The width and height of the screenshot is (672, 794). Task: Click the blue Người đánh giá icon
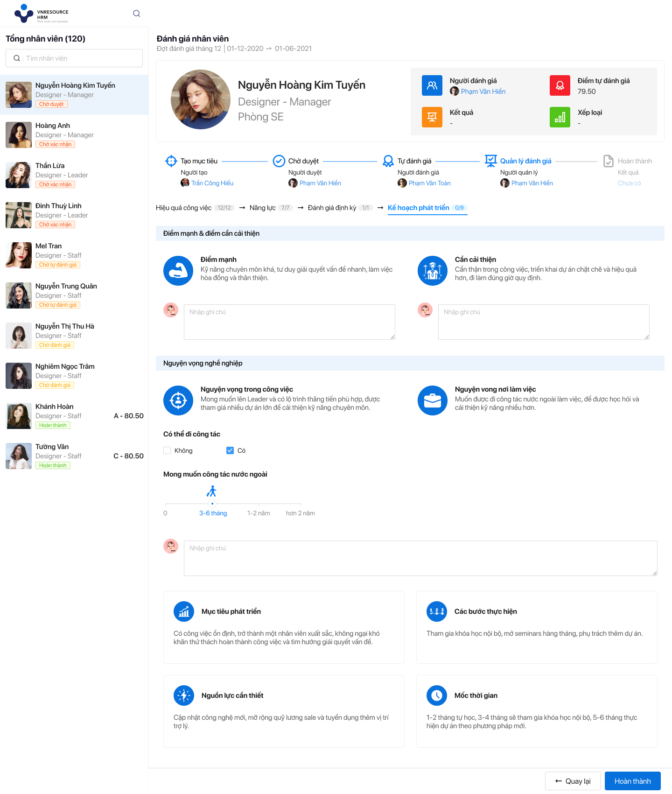[x=432, y=85]
